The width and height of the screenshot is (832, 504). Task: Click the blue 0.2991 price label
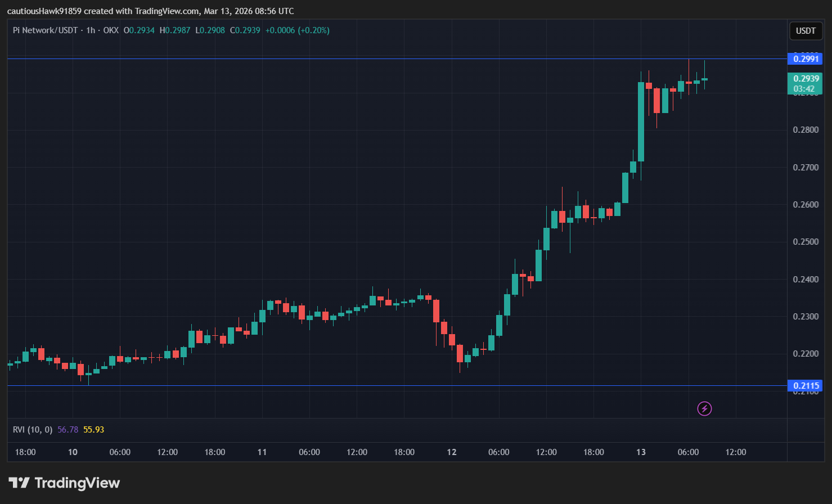click(x=805, y=58)
